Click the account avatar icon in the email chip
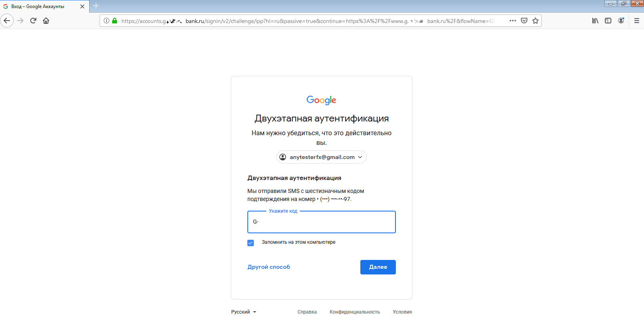This screenshot has width=644, height=335. coord(283,157)
